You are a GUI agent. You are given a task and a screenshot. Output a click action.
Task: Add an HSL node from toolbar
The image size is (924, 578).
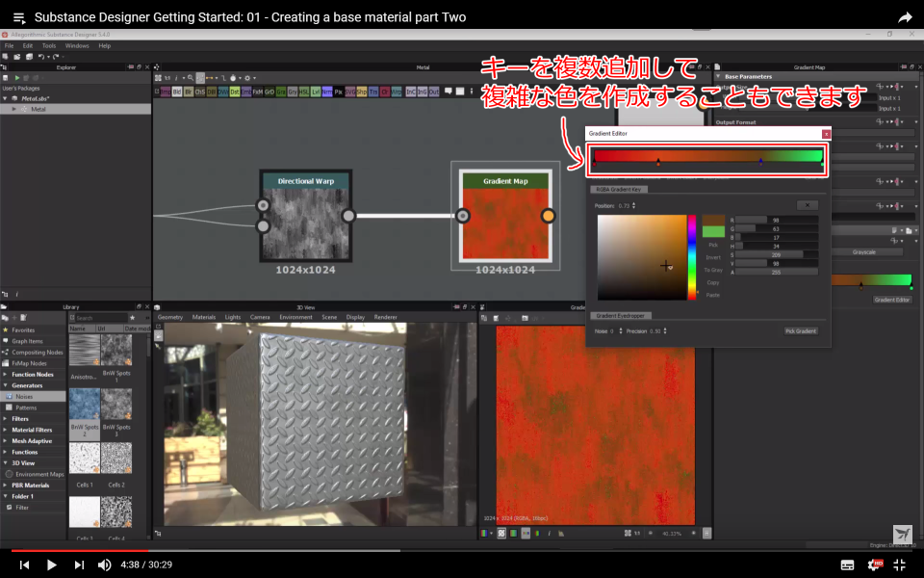(304, 92)
